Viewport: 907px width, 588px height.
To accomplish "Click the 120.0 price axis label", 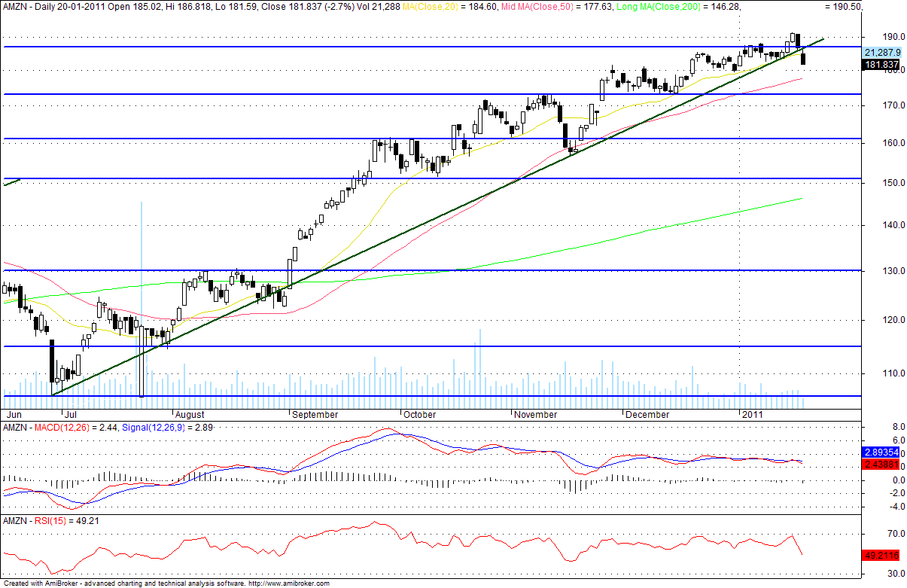I will (893, 320).
